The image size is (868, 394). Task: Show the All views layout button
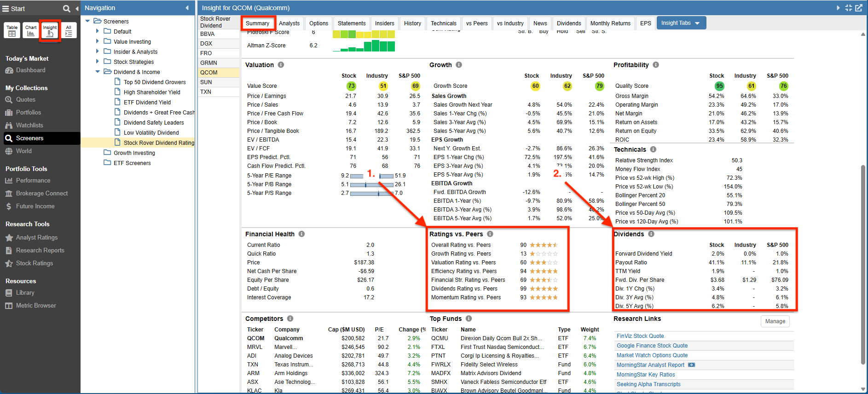pos(69,30)
